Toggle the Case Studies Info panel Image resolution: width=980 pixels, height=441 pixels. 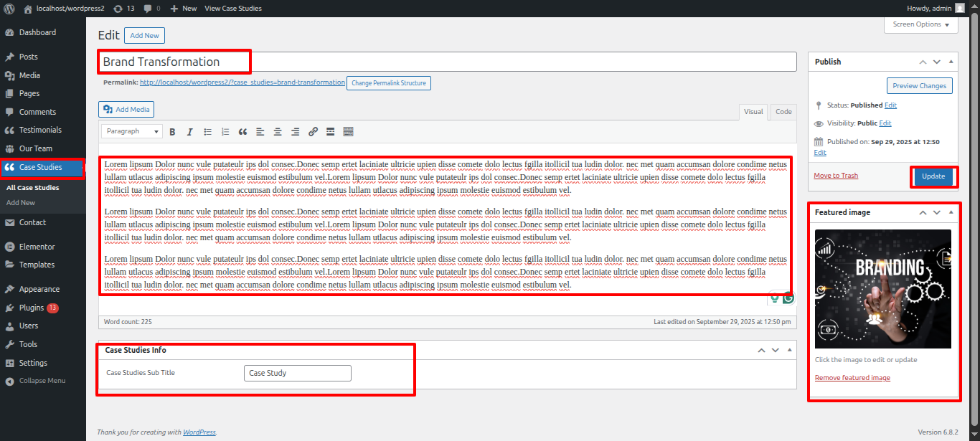pyautogui.click(x=790, y=350)
